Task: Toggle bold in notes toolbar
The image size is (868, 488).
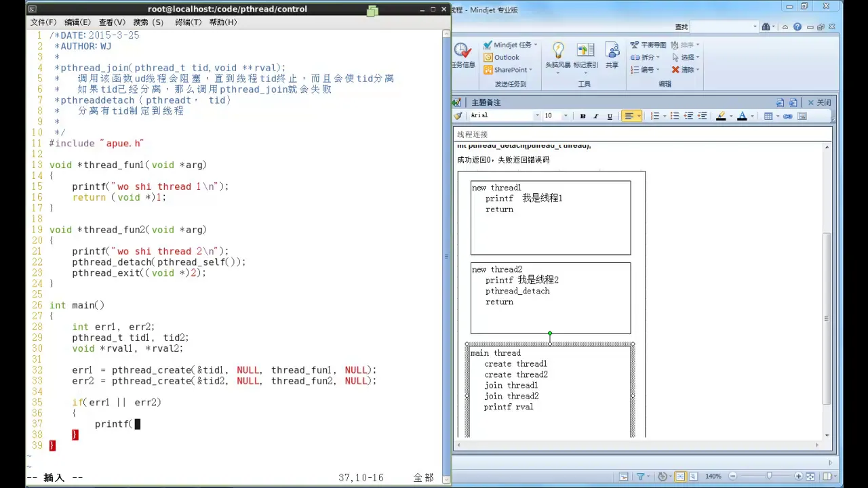Action: point(583,116)
